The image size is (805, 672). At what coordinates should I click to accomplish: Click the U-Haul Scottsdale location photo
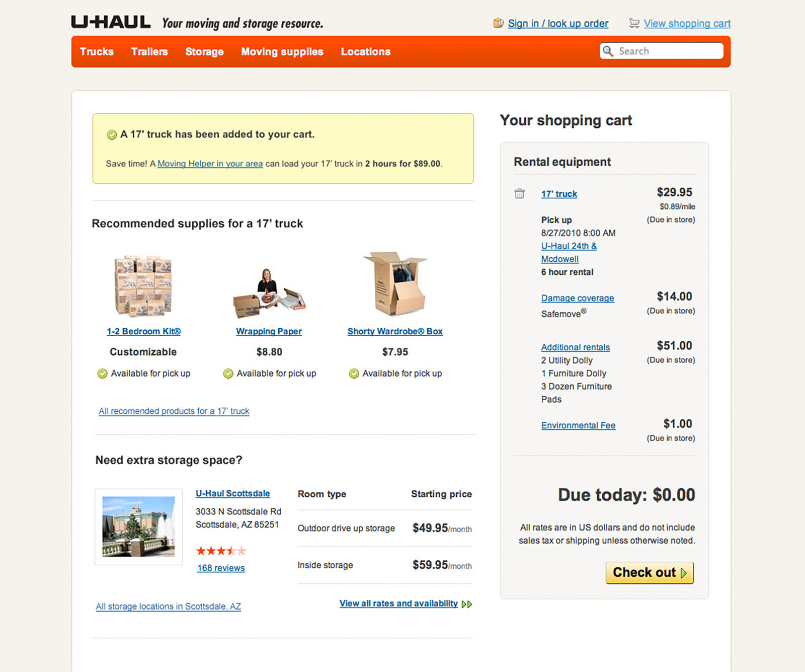pos(138,527)
